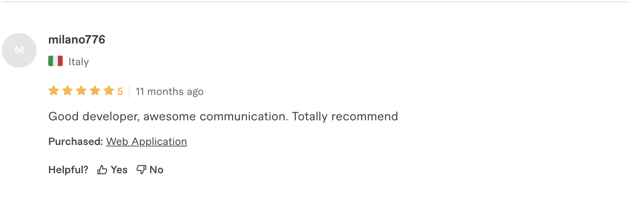Click the 11 months ago timestamp
644x208 pixels.
(169, 91)
